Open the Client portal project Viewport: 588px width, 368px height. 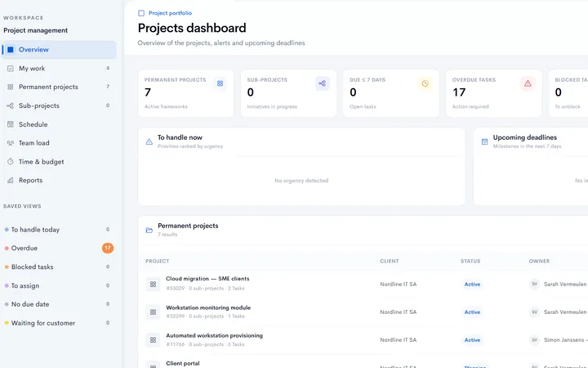point(183,363)
